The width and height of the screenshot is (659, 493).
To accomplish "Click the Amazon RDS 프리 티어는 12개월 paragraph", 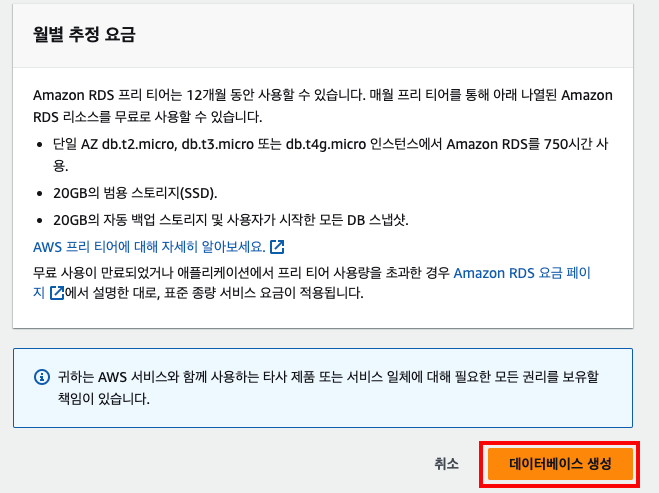I will click(323, 106).
